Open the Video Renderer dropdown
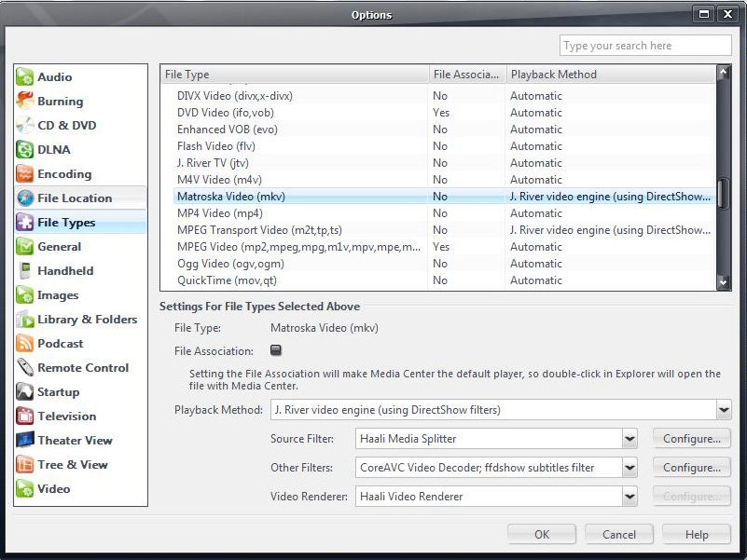The width and height of the screenshot is (747, 560). tap(629, 497)
